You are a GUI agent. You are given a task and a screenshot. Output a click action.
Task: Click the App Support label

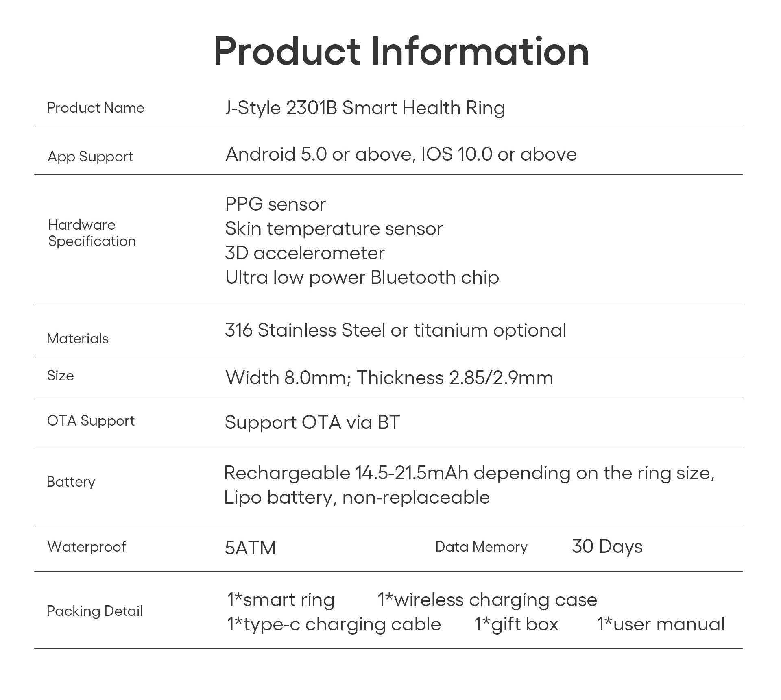(x=90, y=157)
